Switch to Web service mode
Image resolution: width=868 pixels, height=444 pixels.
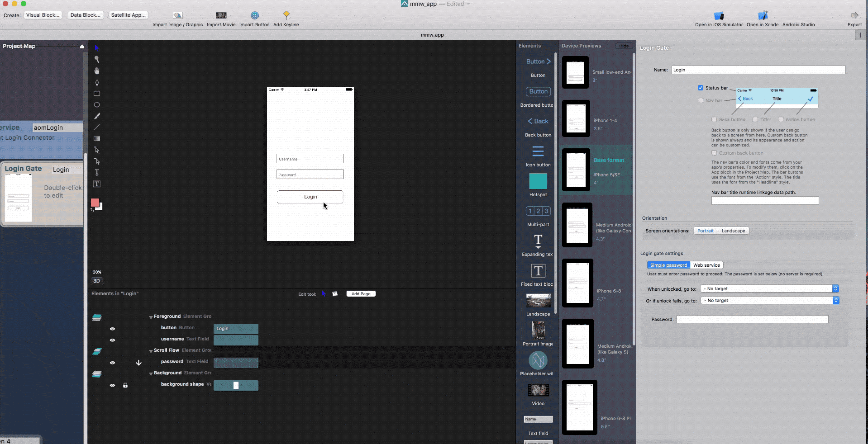click(706, 265)
